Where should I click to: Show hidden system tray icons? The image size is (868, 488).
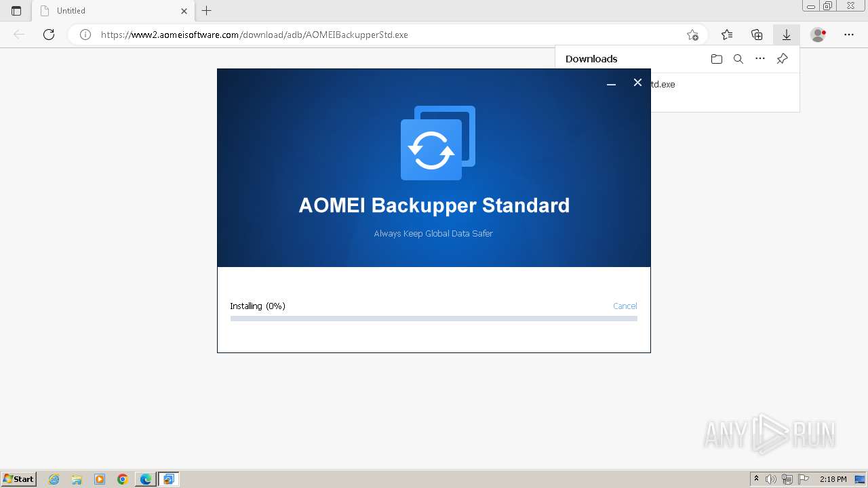coord(756,479)
